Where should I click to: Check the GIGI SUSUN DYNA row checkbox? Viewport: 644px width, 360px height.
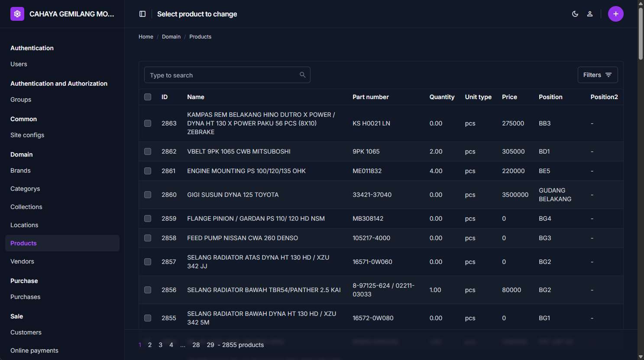pos(148,195)
